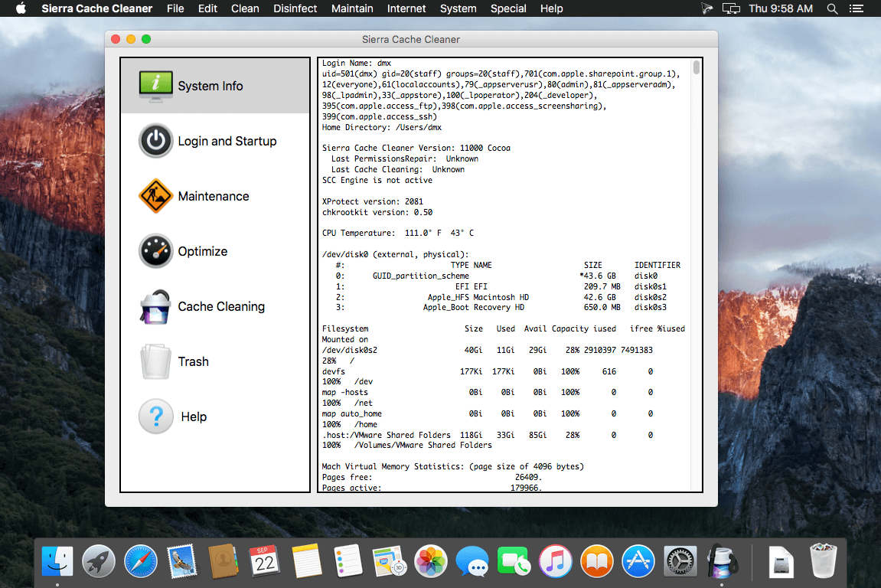Click Sierra Cache Cleaner icon in Dock

722,561
